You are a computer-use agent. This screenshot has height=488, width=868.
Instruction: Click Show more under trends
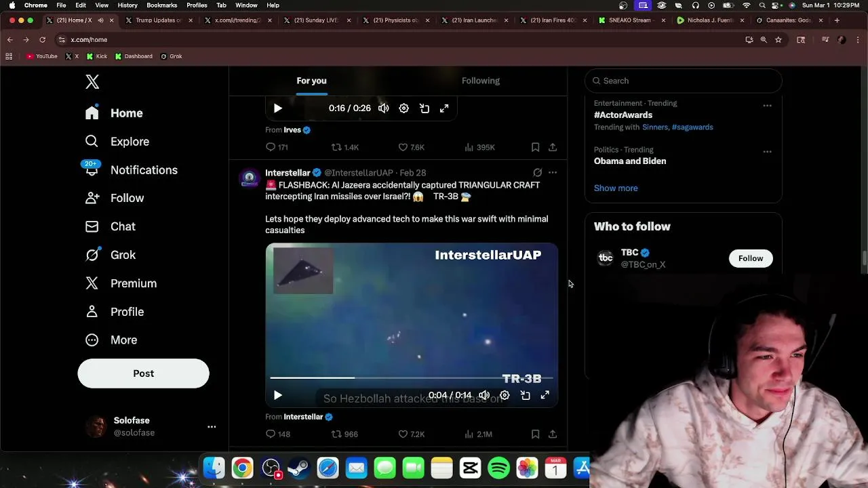[x=616, y=188]
